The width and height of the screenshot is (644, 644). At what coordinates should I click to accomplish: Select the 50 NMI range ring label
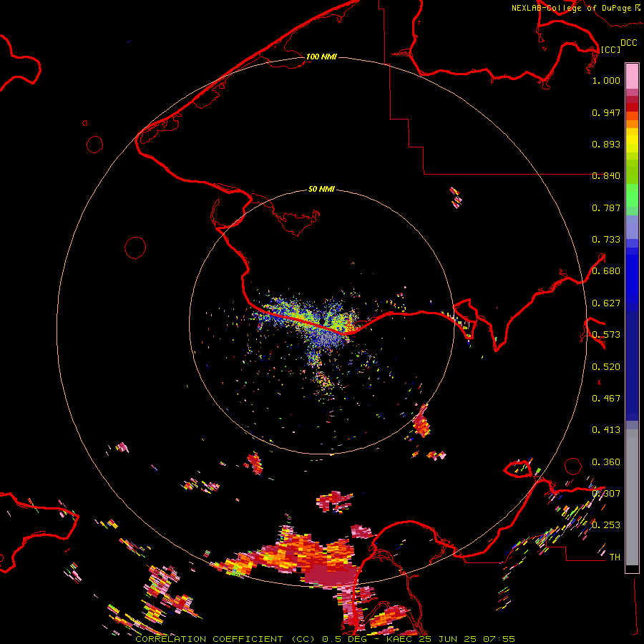pos(321,189)
